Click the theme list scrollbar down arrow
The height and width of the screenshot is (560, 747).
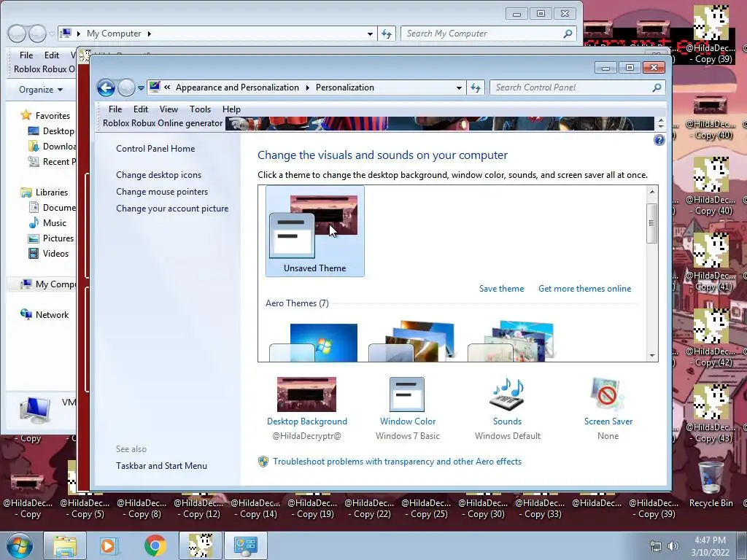pos(652,356)
